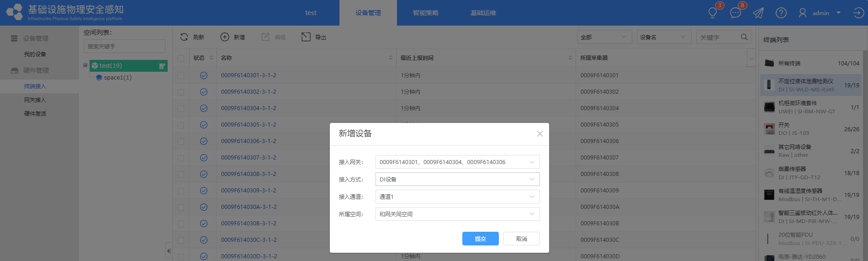Click the logout arrow icon
Screen dimensions: 868x261
tap(858, 13)
